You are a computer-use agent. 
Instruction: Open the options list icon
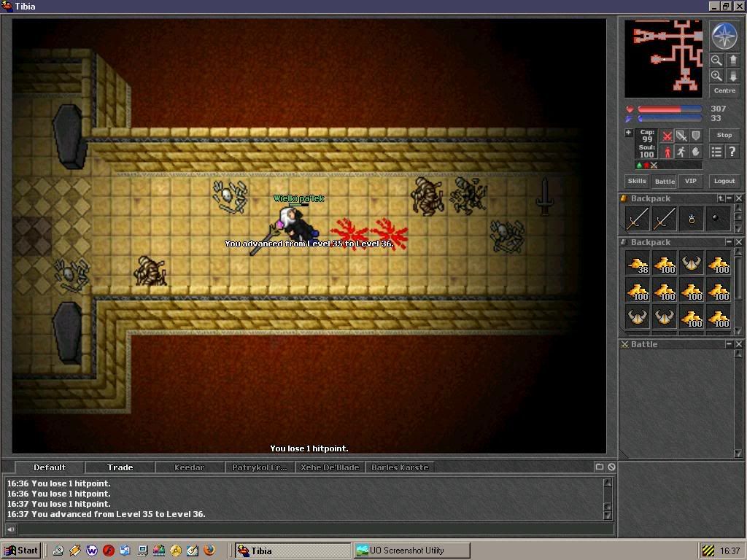coord(716,152)
